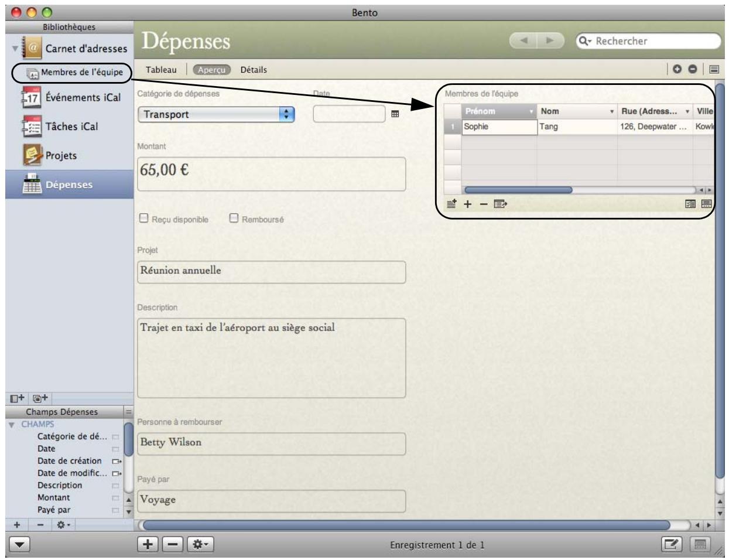Open the search magnifier options menu
729x560 pixels.
click(584, 41)
